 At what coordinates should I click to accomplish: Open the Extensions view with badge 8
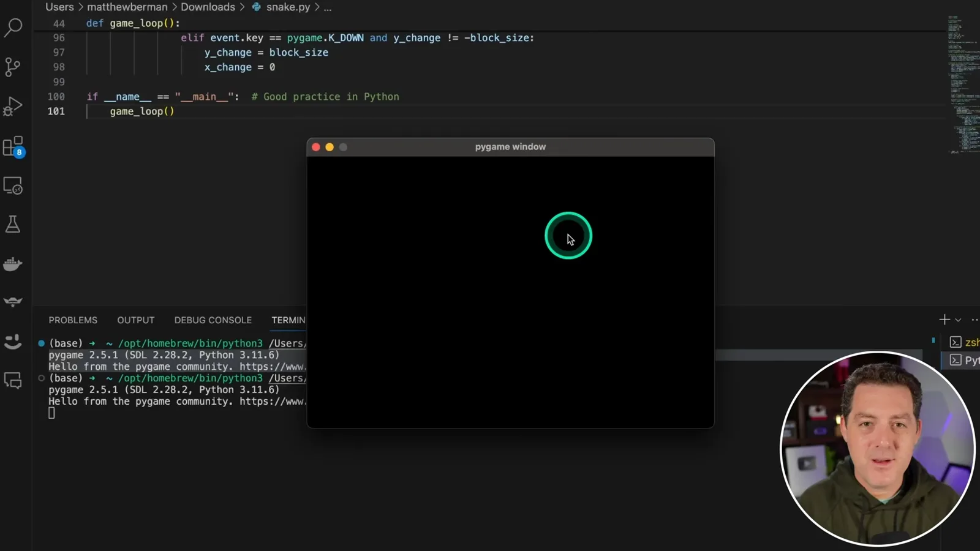point(13,147)
